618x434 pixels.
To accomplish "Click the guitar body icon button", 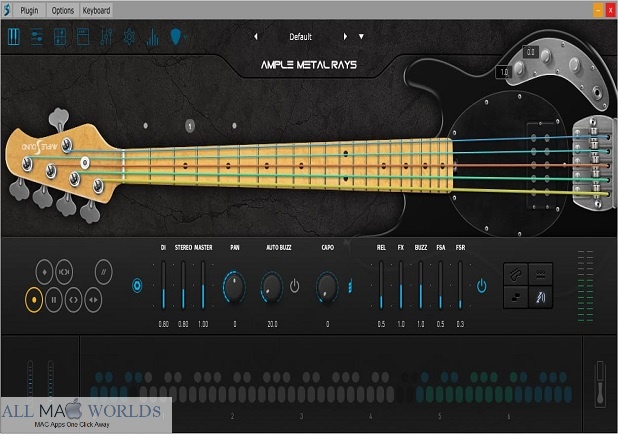I will (516, 274).
